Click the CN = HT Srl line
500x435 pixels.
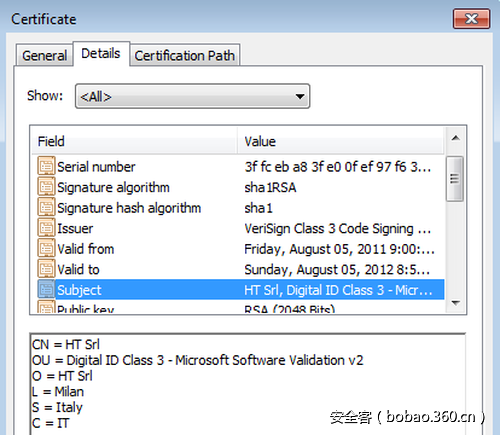(x=66, y=344)
